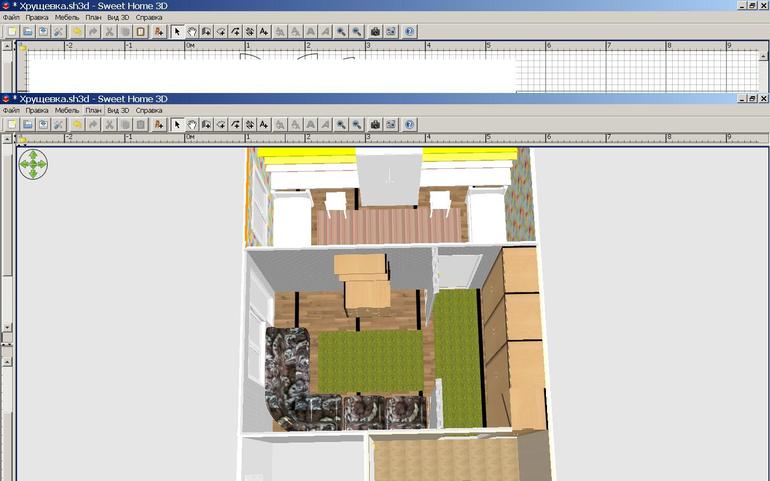The height and width of the screenshot is (481, 770).
Task: Click the New home icon in the lower window toolbar
Action: pyautogui.click(x=11, y=125)
